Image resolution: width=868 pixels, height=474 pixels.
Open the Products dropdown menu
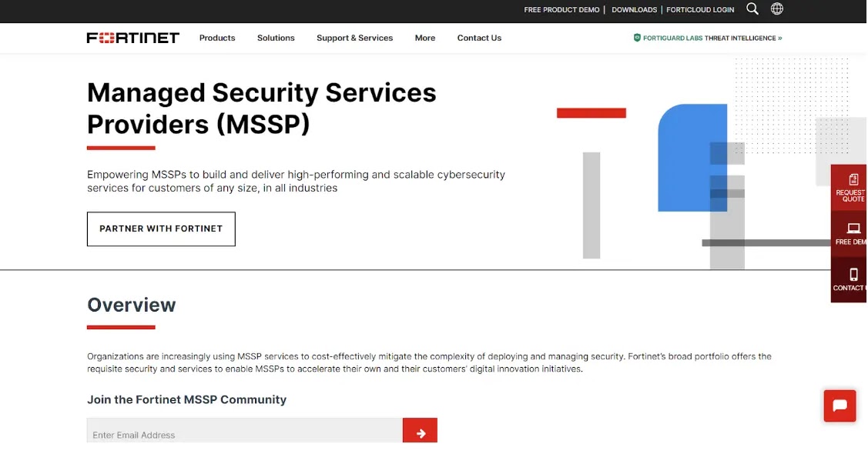tap(216, 38)
